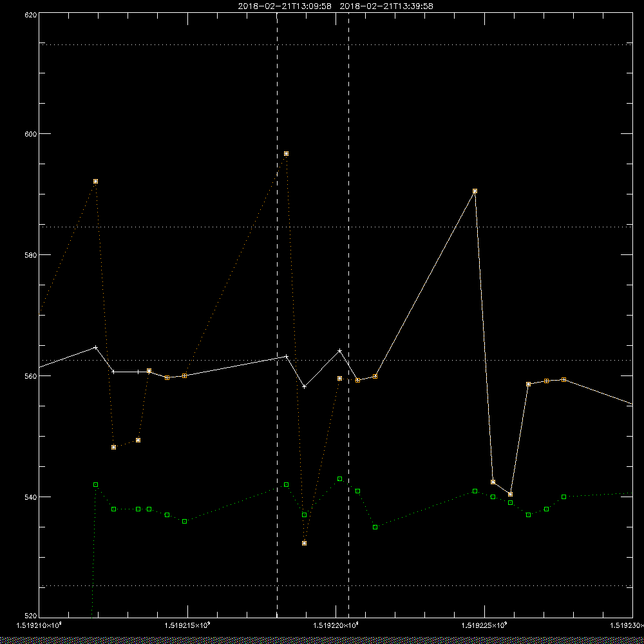Click the 600 y-axis label
Viewport: 644px width, 644px height.
coord(31,133)
